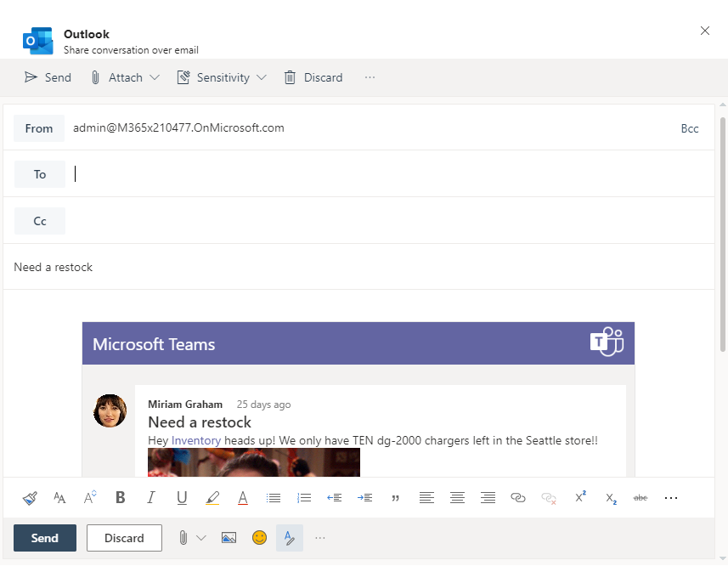
Task: Click the From button
Action: 39,128
